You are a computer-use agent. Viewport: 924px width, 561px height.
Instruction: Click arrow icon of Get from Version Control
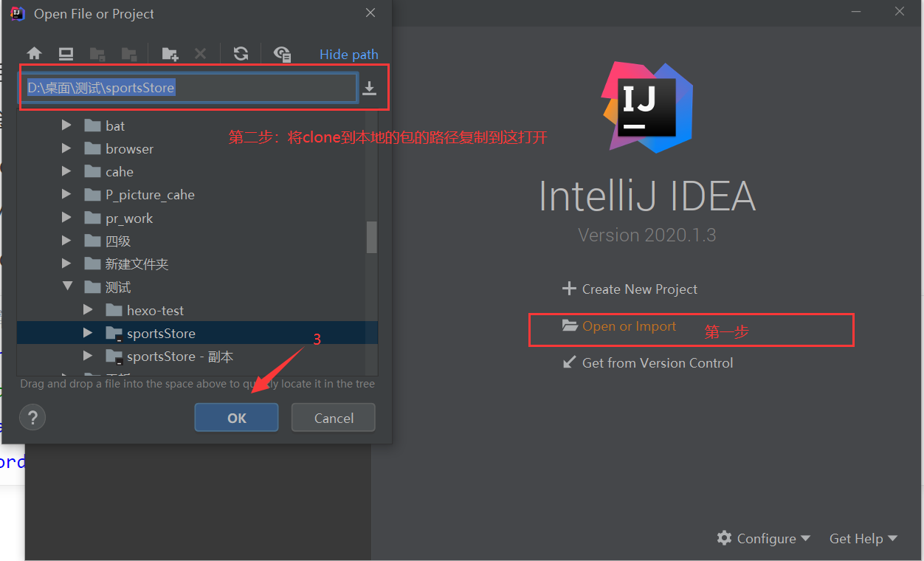(569, 362)
